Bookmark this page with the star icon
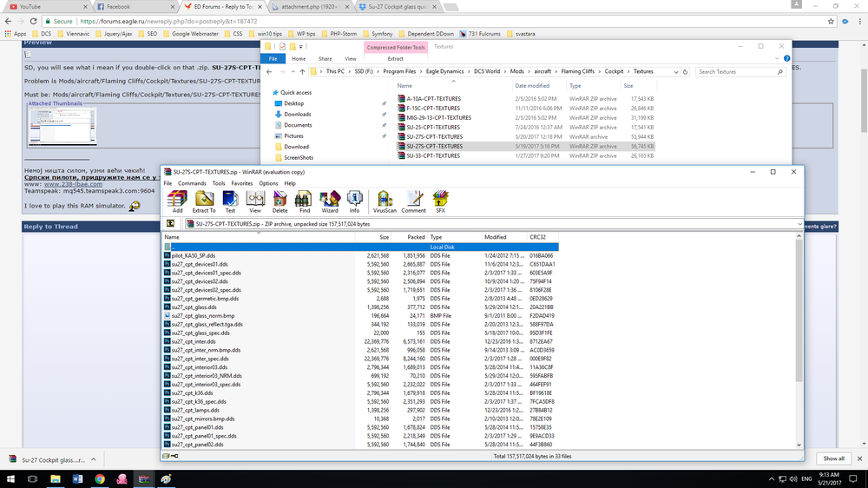The image size is (868, 488). coord(831,21)
